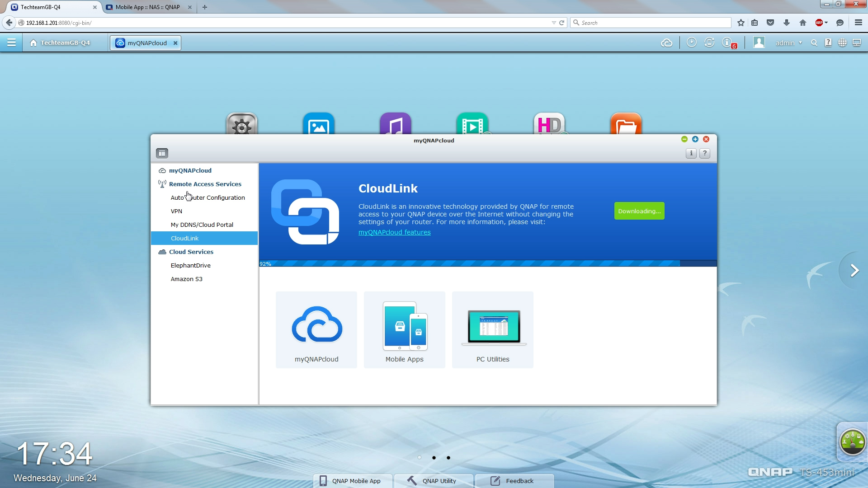Open the resource monitor dashboard gauge
Screen dimensions: 868x488
pyautogui.click(x=852, y=441)
